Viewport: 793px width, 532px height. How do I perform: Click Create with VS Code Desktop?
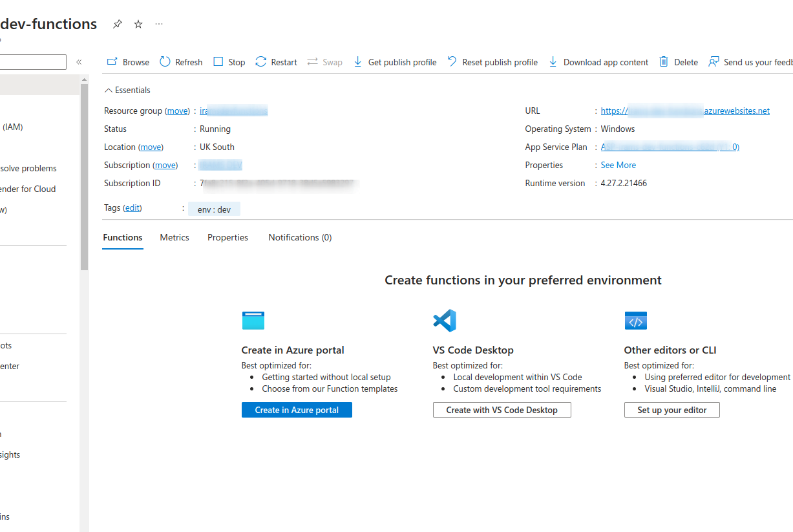coord(502,410)
